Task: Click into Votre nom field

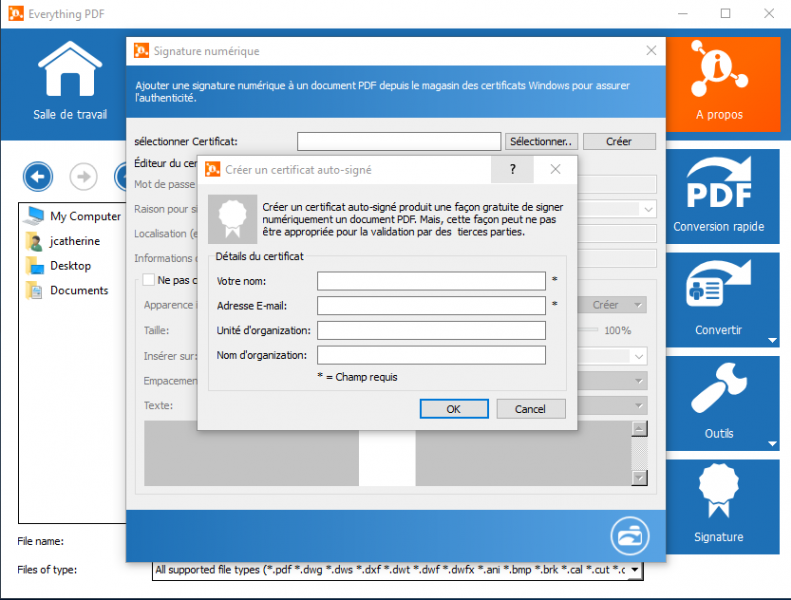Action: pyautogui.click(x=431, y=281)
